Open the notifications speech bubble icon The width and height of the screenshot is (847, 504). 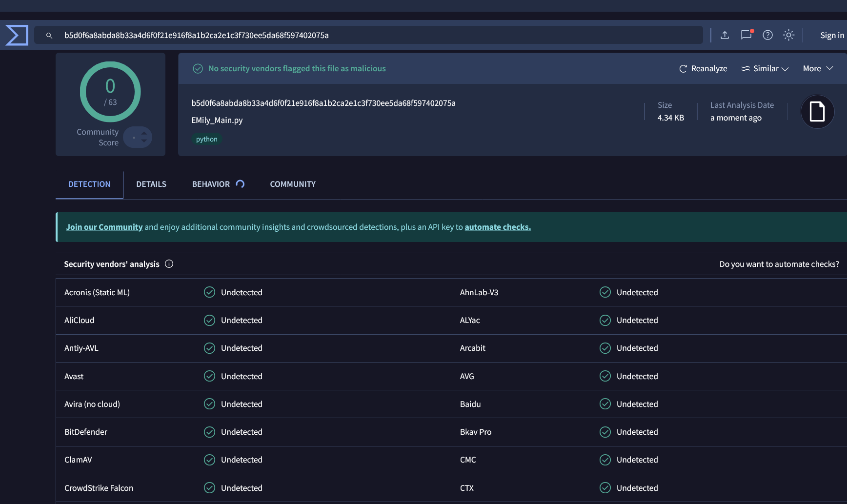(x=746, y=35)
